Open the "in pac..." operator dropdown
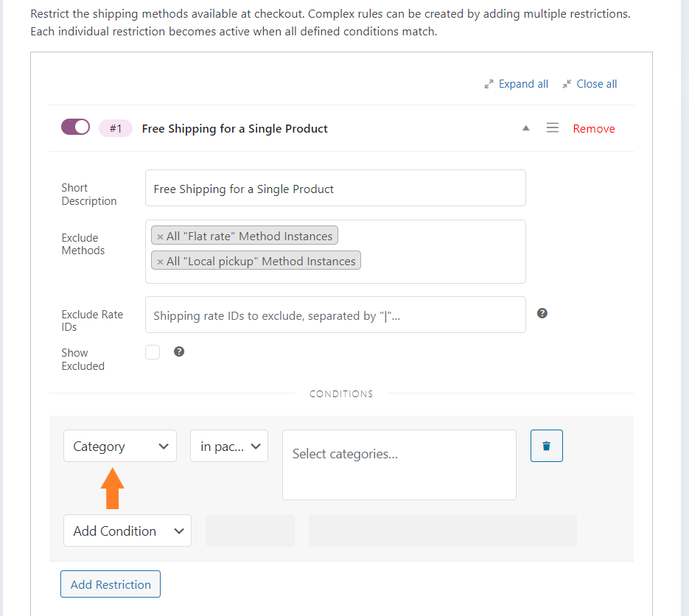The width and height of the screenshot is (689, 616). [229, 446]
